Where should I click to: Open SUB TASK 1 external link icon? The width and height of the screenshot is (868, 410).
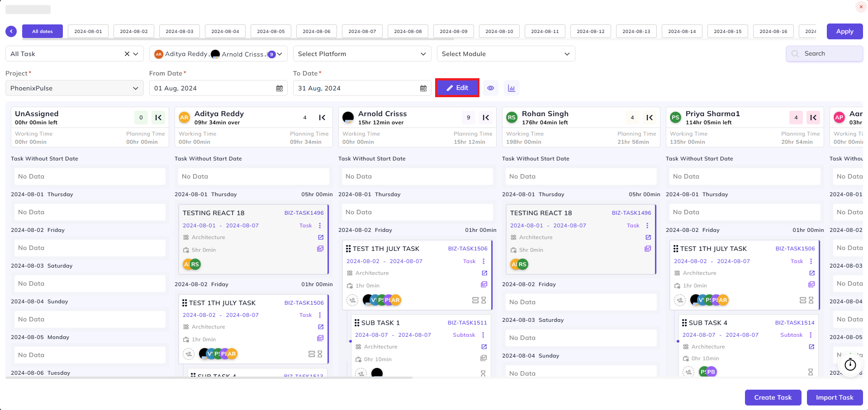484,347
